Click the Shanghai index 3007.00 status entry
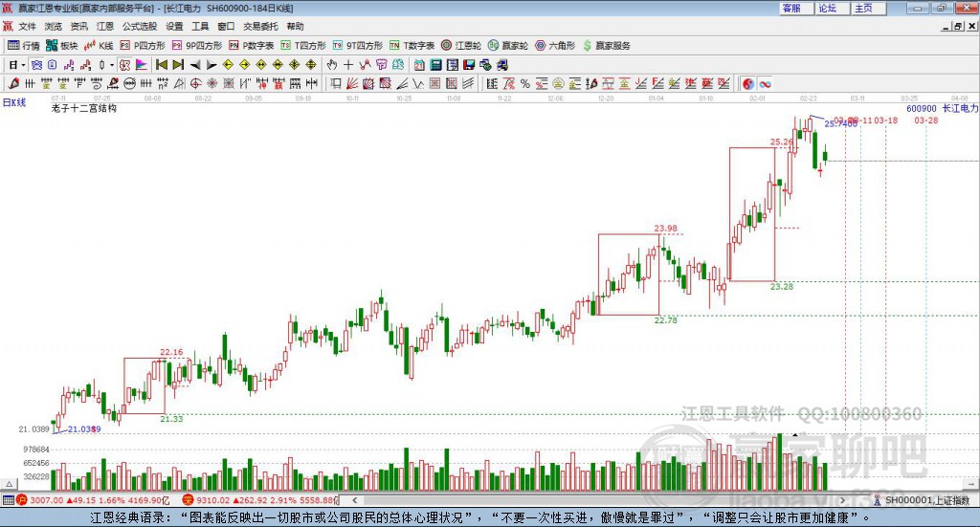 point(93,500)
